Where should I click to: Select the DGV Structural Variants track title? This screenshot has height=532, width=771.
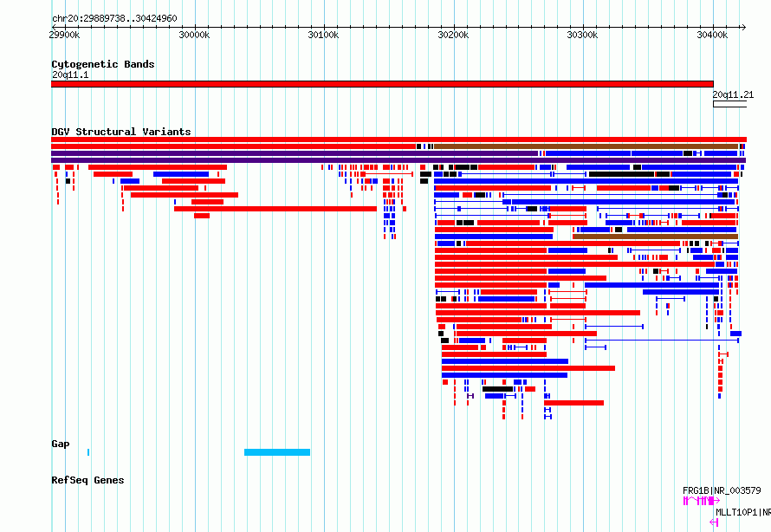click(121, 132)
